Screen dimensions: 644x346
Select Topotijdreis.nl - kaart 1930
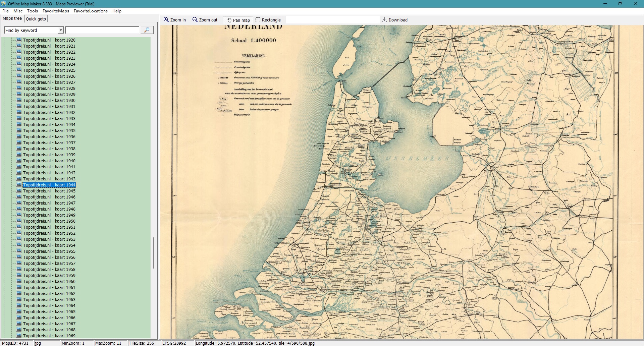point(49,101)
